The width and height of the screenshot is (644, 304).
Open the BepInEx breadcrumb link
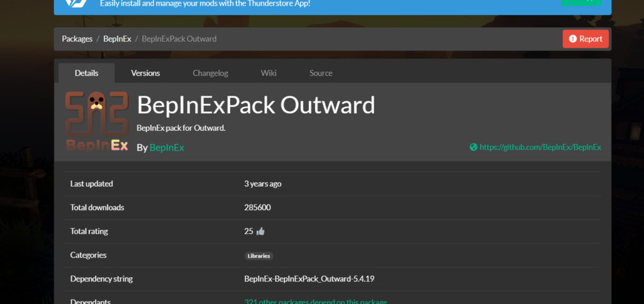(117, 39)
